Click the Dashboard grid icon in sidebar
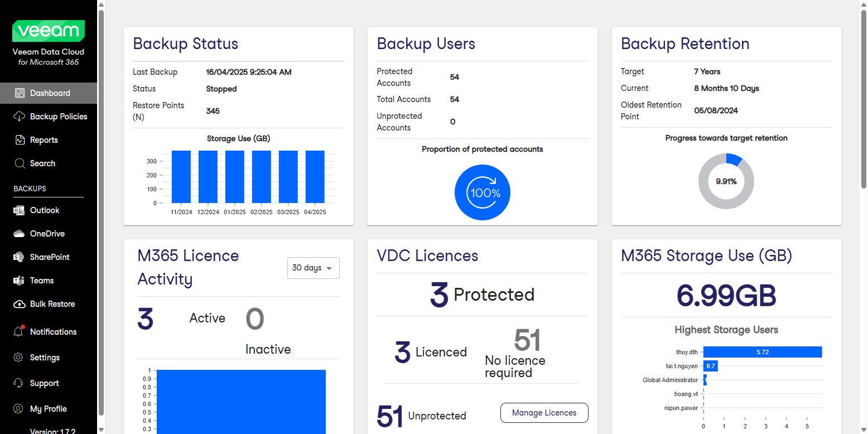868x434 pixels. tap(20, 93)
